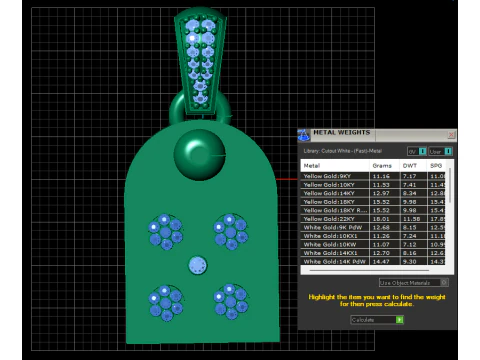This screenshot has height=360, width=480.
Task: Select the Yellow Gold:18KY row
Action: (373, 202)
